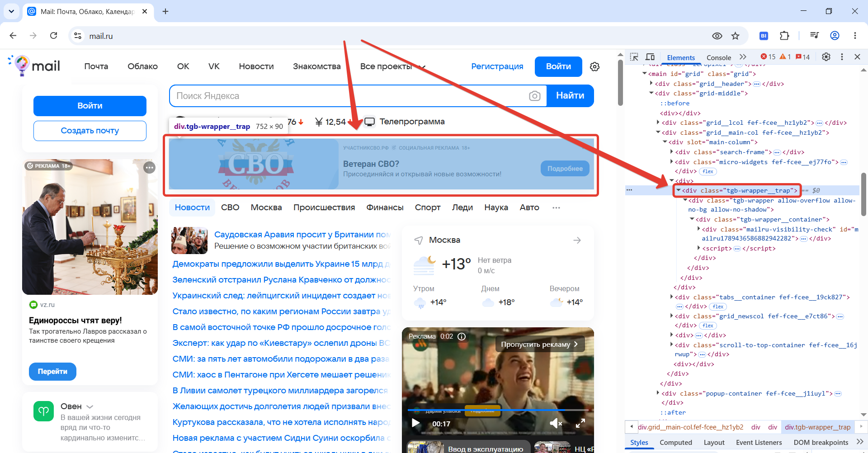Expand the Овен horoscope sign chevron
The height and width of the screenshot is (453, 868).
[90, 407]
